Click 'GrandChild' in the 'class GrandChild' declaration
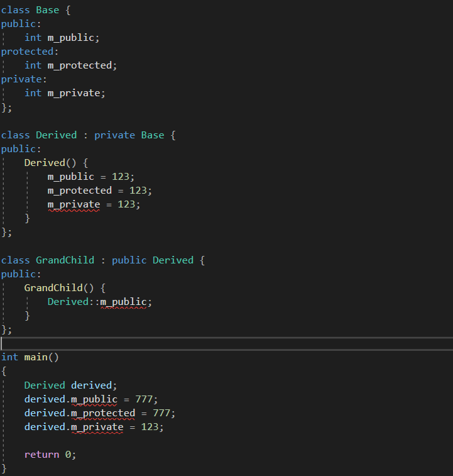The height and width of the screenshot is (476, 453). pyautogui.click(x=65, y=260)
